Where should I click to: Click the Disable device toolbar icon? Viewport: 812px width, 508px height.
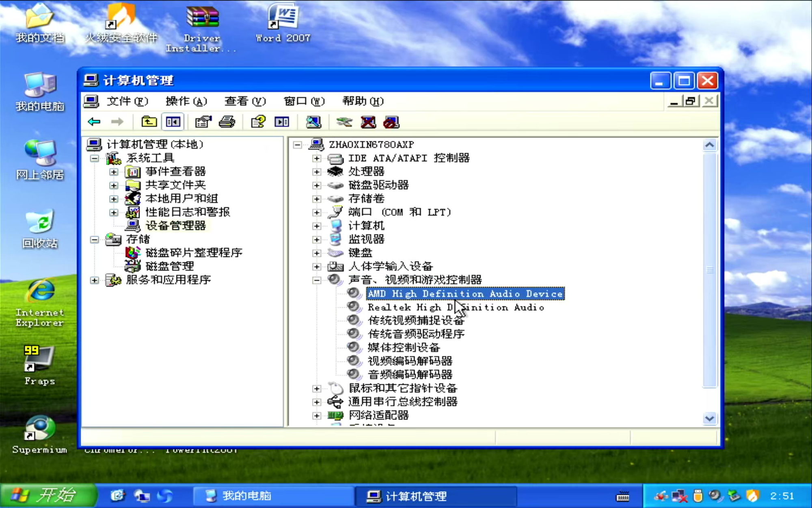(392, 122)
